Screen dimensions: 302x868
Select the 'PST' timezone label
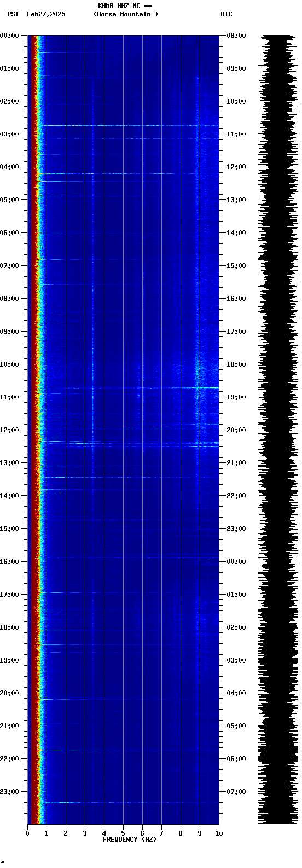[13, 14]
